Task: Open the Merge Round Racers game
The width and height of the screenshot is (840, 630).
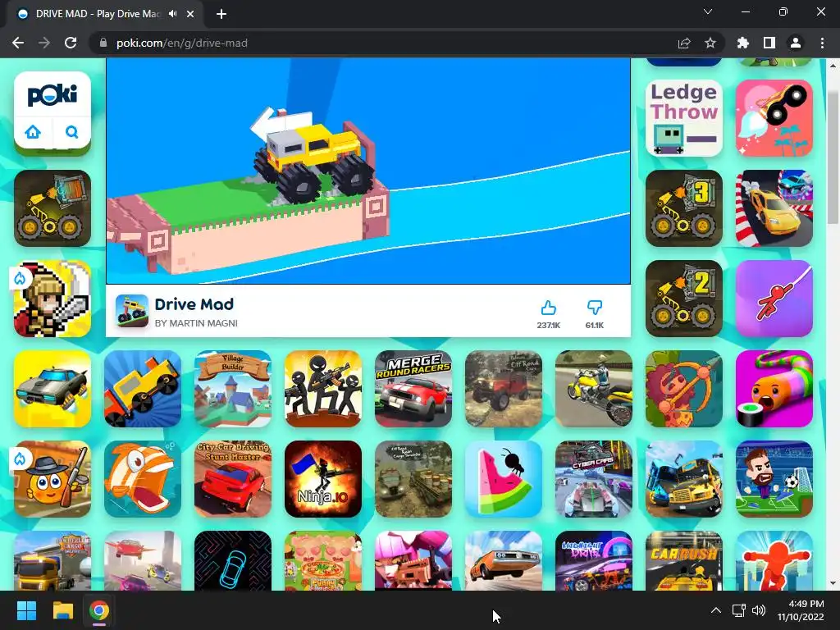Action: click(413, 389)
